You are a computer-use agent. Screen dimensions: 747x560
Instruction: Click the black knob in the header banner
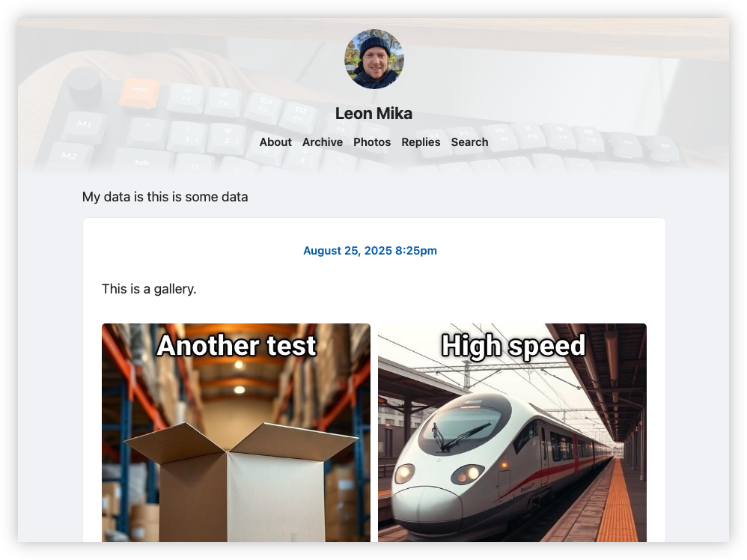pyautogui.click(x=85, y=86)
